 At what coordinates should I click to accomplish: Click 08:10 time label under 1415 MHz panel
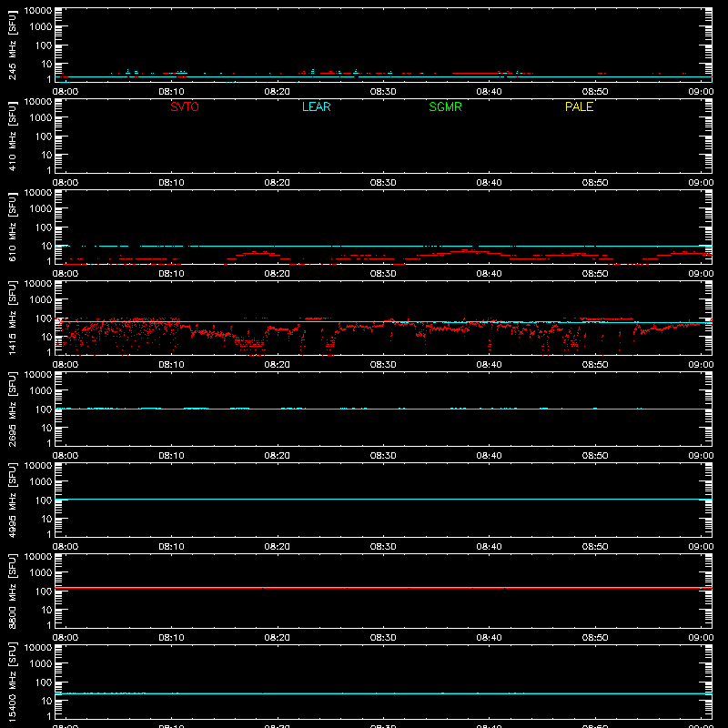(x=171, y=365)
